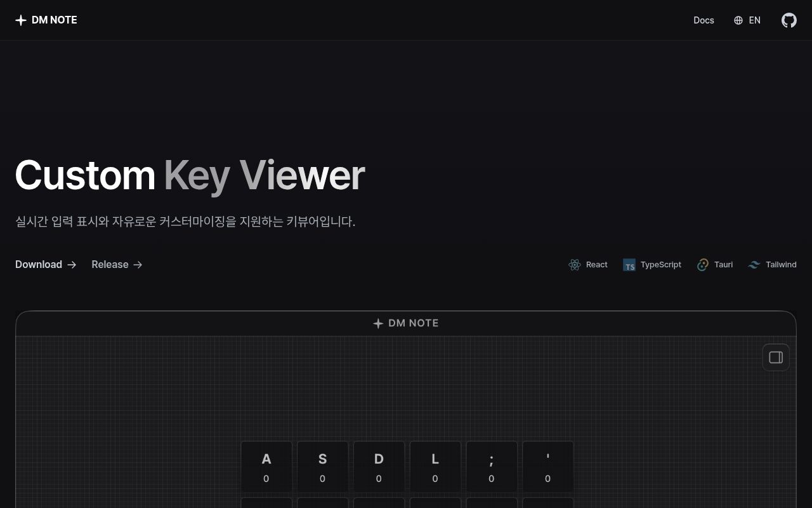
Task: Click the star icon in demo title bar
Action: [378, 324]
